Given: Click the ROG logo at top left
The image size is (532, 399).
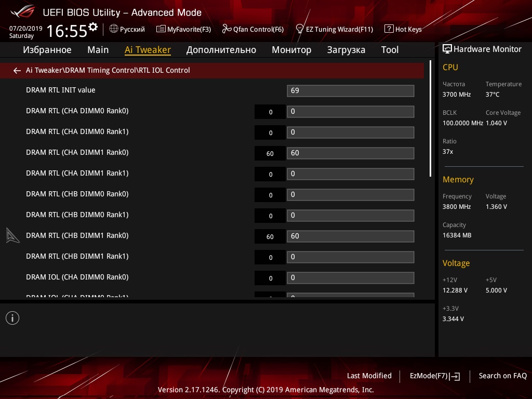Looking at the screenshot, I should [x=23, y=12].
